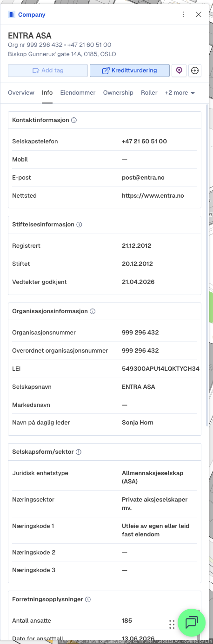213x644 pixels.
Task: Click the Registrert date 21.12.2012
Action: pyautogui.click(x=137, y=246)
